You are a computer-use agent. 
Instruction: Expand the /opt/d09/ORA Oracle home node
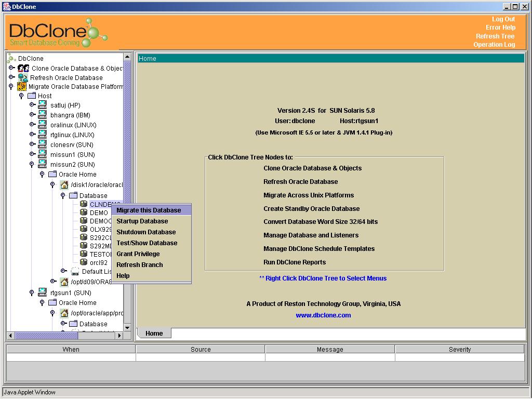(54, 281)
